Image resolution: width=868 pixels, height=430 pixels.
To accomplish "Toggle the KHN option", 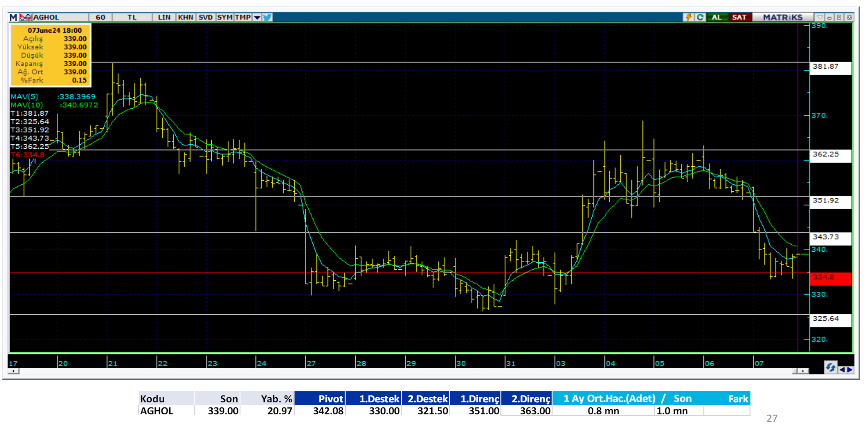I will (x=186, y=18).
